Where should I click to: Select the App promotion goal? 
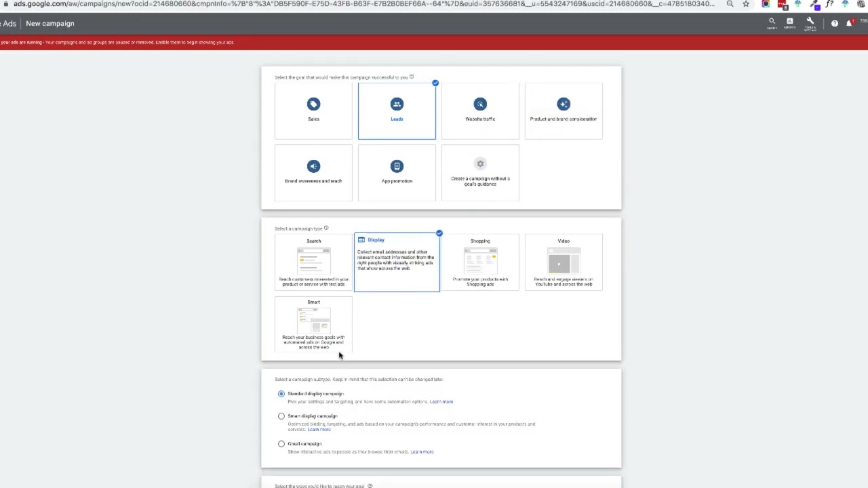coord(397,173)
